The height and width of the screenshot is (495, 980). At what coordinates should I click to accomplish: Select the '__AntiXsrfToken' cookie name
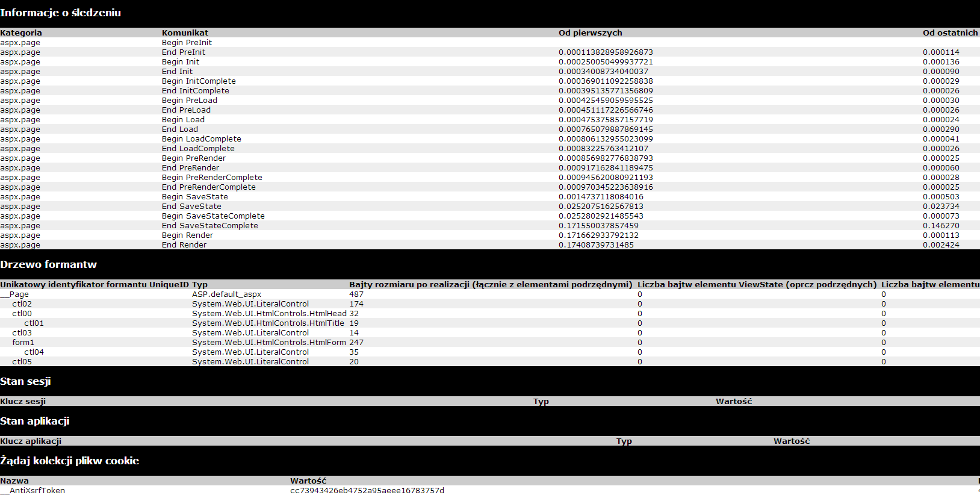point(33,491)
